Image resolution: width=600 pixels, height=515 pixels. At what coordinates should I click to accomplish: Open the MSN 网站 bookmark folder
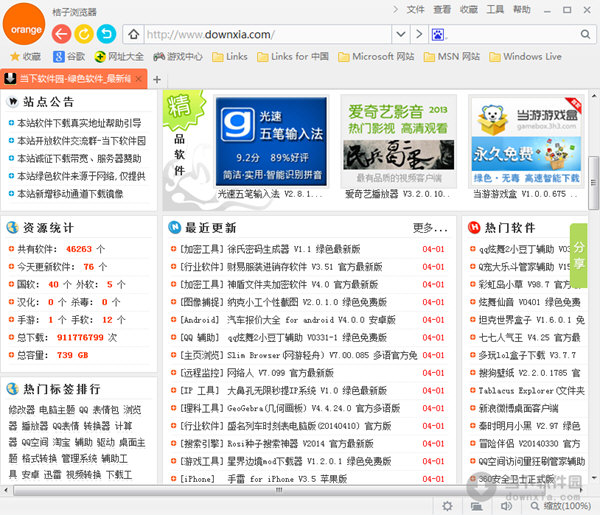(x=452, y=57)
